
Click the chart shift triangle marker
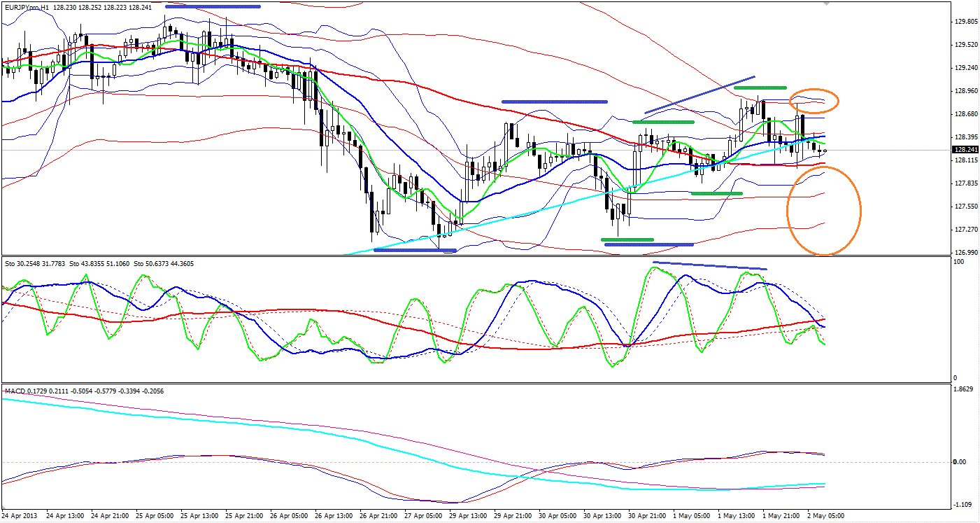point(827,4)
